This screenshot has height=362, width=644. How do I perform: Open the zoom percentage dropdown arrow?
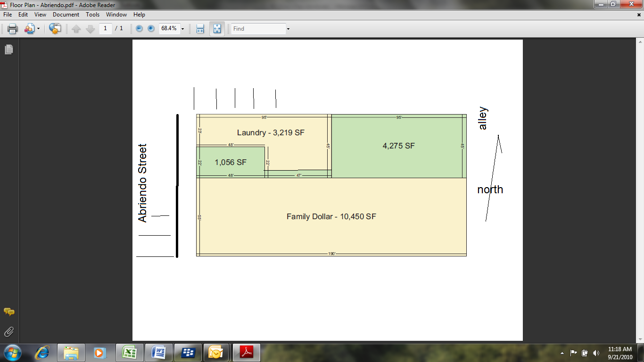182,29
